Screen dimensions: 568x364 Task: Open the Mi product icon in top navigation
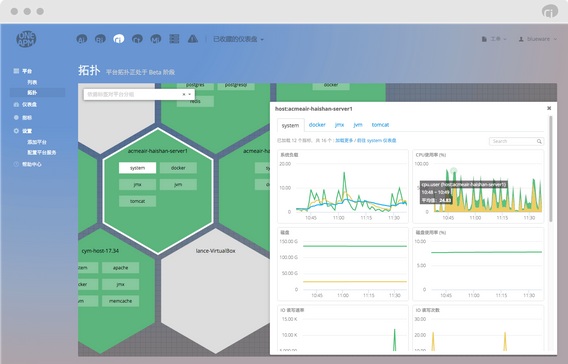click(155, 39)
